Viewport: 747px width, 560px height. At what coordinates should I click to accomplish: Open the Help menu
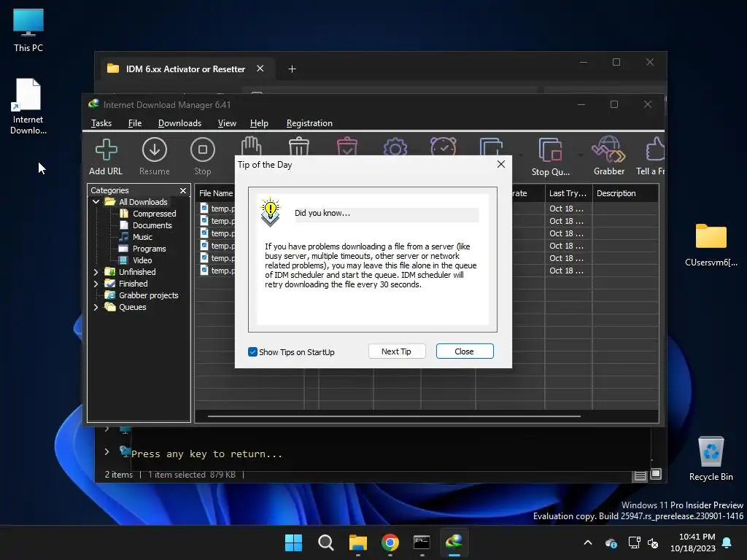(x=259, y=123)
